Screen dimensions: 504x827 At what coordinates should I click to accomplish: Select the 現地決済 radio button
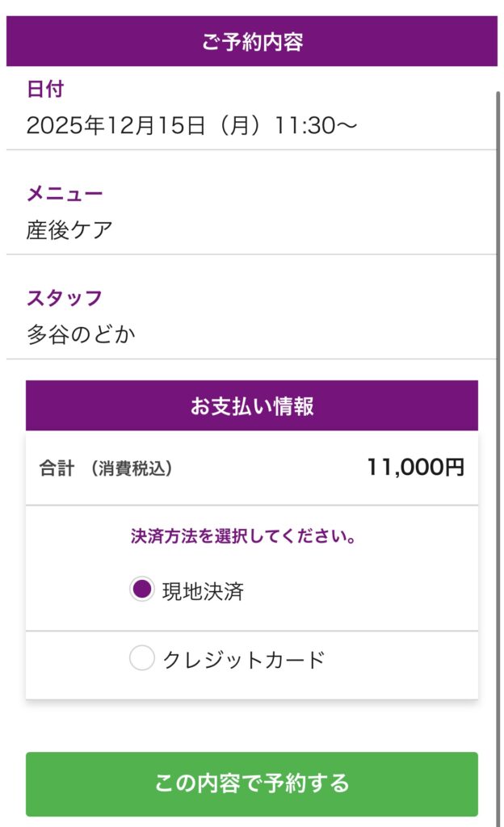click(142, 590)
